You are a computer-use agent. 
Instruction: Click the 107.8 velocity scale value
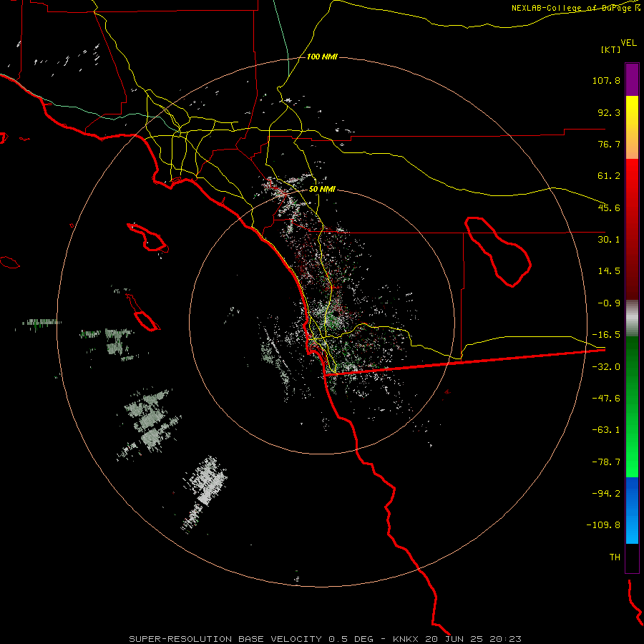click(606, 80)
